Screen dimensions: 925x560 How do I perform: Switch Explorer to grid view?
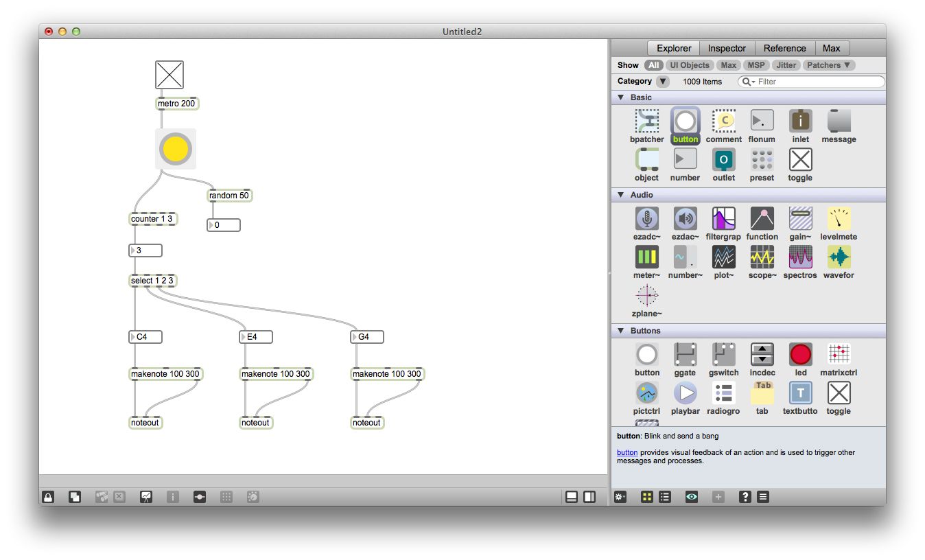pyautogui.click(x=646, y=496)
